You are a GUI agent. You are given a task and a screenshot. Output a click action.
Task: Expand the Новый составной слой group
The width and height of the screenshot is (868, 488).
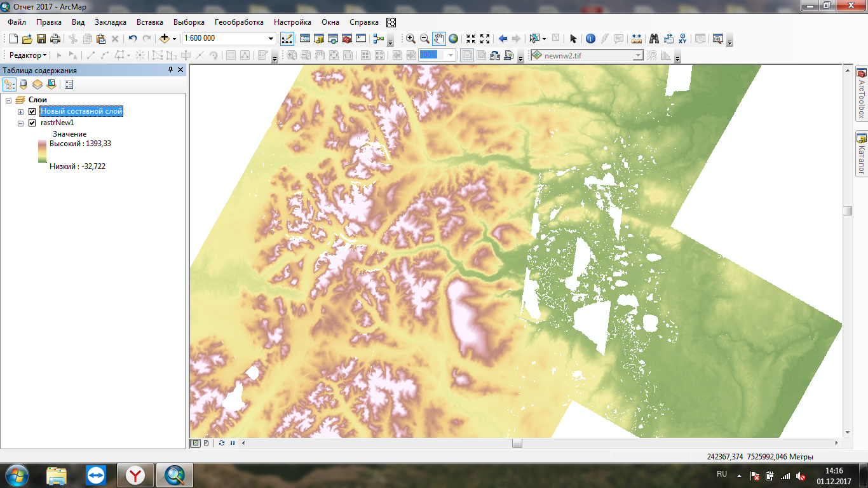tap(21, 112)
